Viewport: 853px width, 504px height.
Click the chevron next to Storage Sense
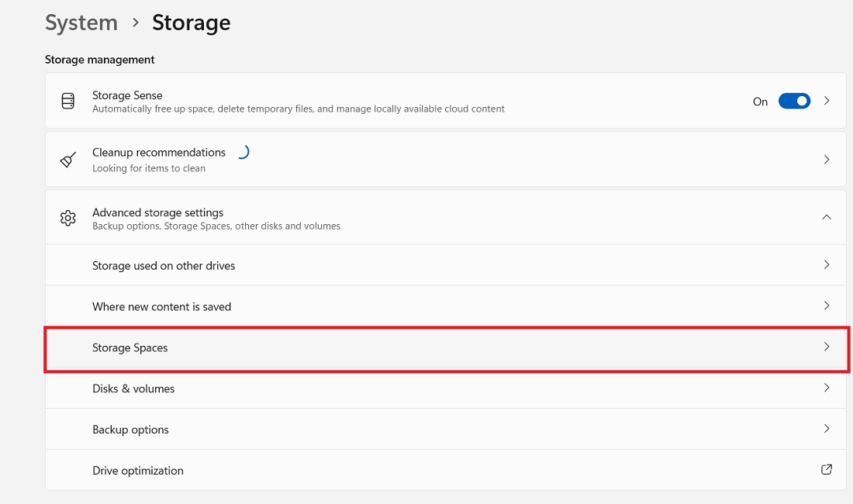click(x=826, y=101)
